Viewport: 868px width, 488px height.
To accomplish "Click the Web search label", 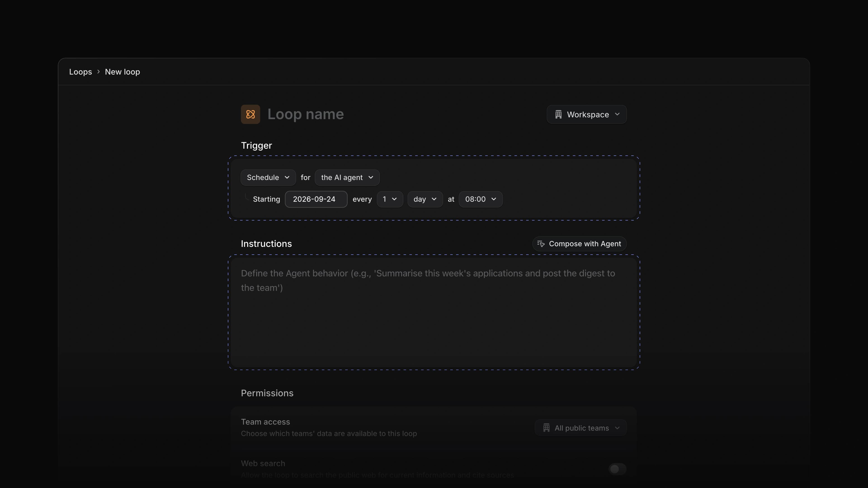I will 263,463.
